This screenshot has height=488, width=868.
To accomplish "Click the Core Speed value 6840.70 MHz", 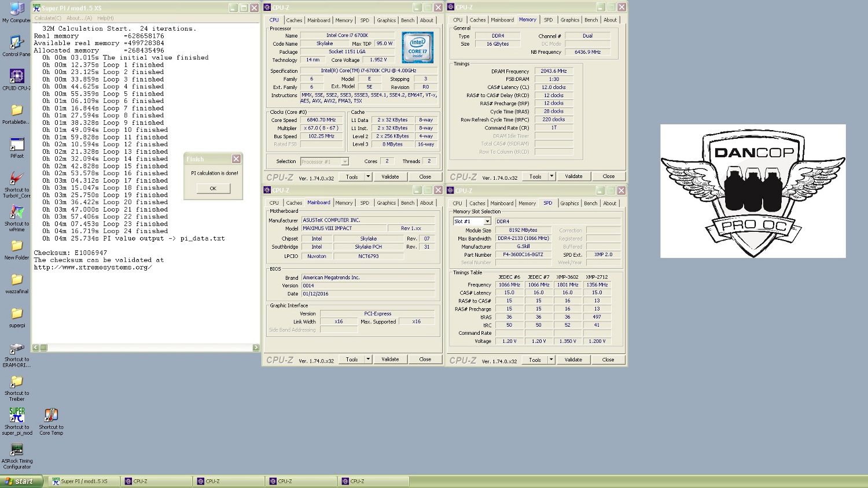I will pyautogui.click(x=321, y=120).
